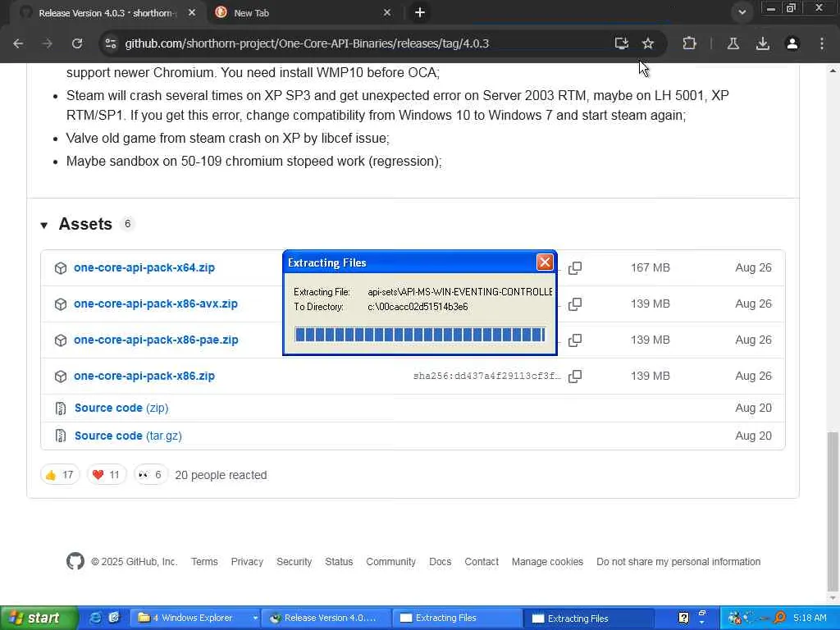Screen dimensions: 840x630
Task: Click package icon beside one-core-api-pack-x64.zip
Action: (x=61, y=268)
